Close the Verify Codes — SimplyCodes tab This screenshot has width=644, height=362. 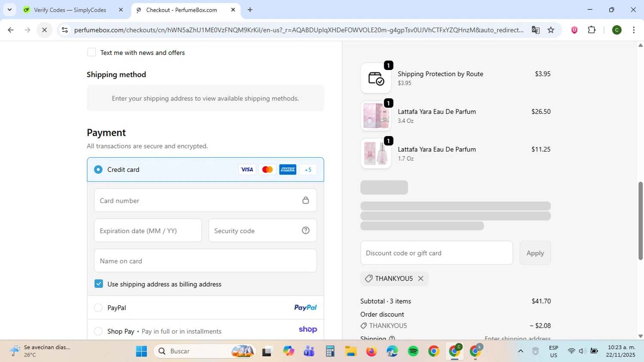pos(121,10)
